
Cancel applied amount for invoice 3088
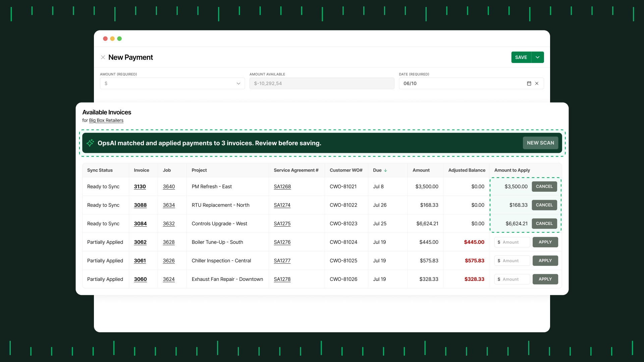[x=544, y=205]
